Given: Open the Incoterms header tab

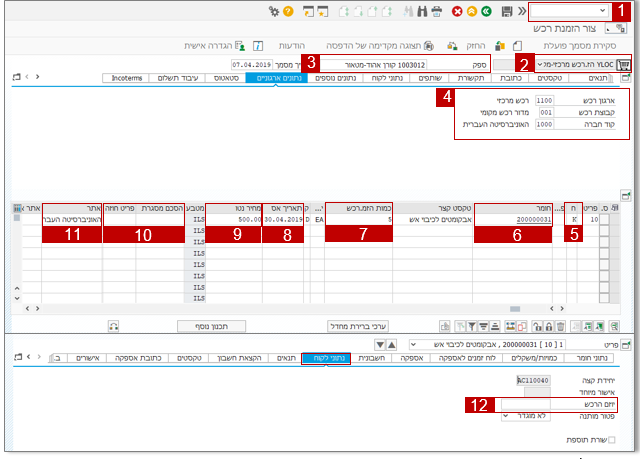Looking at the screenshot, I should pos(127,78).
